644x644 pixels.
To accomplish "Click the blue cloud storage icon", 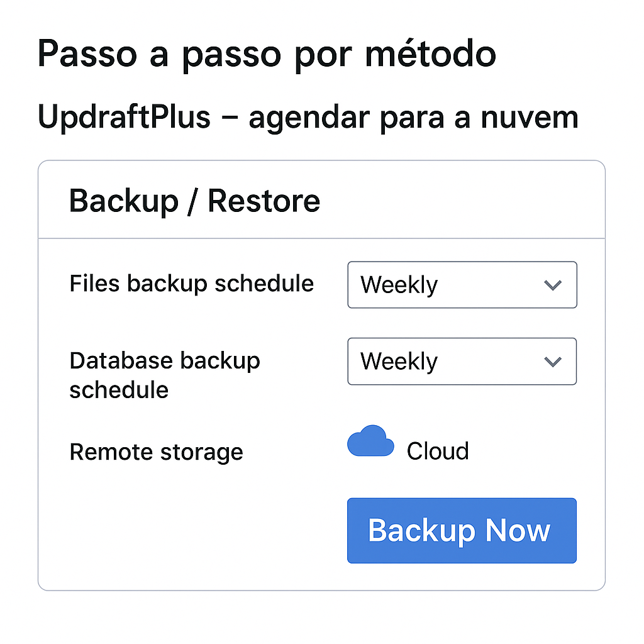I will tap(370, 441).
